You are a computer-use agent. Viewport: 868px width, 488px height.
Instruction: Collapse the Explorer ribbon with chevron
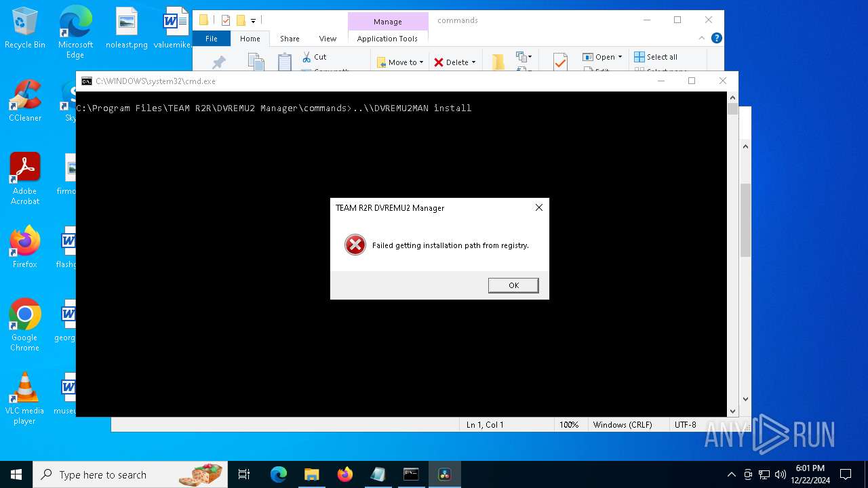coord(703,39)
